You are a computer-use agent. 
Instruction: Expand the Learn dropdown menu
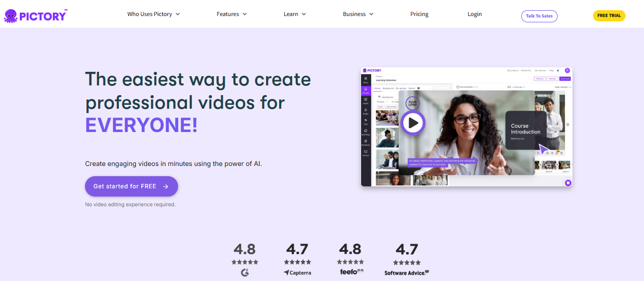pyautogui.click(x=295, y=14)
